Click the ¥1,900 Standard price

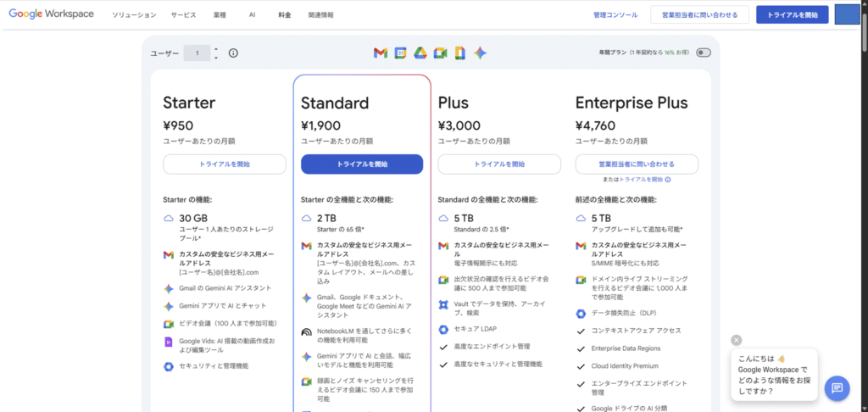pyautogui.click(x=320, y=125)
